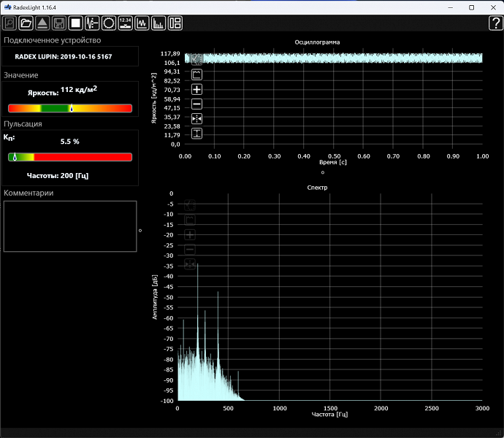Image resolution: width=504 pixels, height=438 pixels.
Task: Click the spectrum chart plus zoom icon
Action: pyautogui.click(x=190, y=234)
